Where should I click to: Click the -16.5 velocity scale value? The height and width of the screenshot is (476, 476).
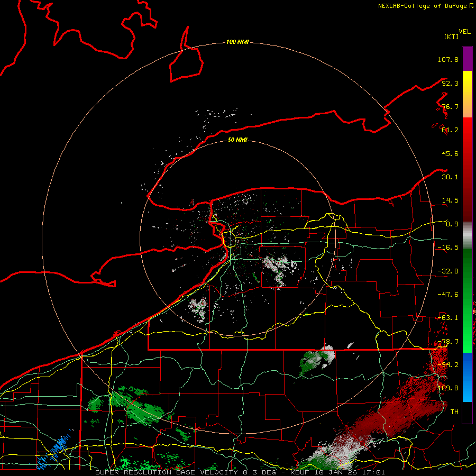pos(448,248)
